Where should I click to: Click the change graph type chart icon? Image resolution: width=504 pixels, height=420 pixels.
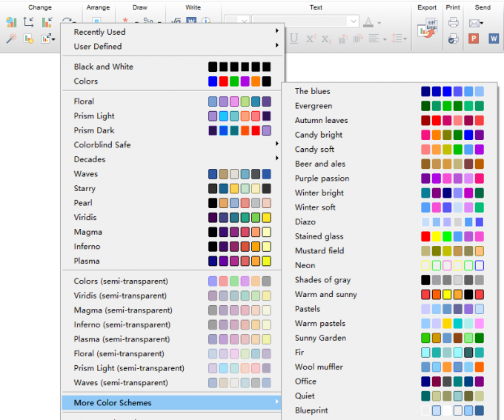[11, 22]
